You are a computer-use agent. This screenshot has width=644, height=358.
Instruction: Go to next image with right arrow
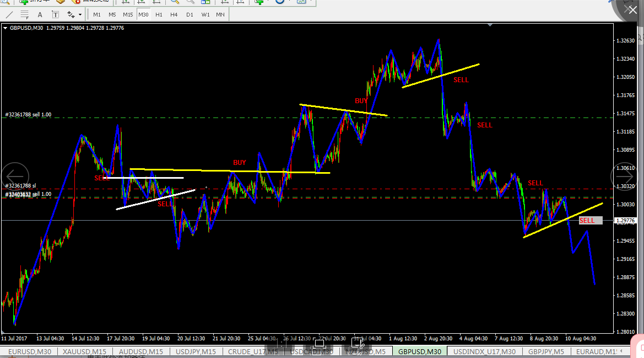625,177
